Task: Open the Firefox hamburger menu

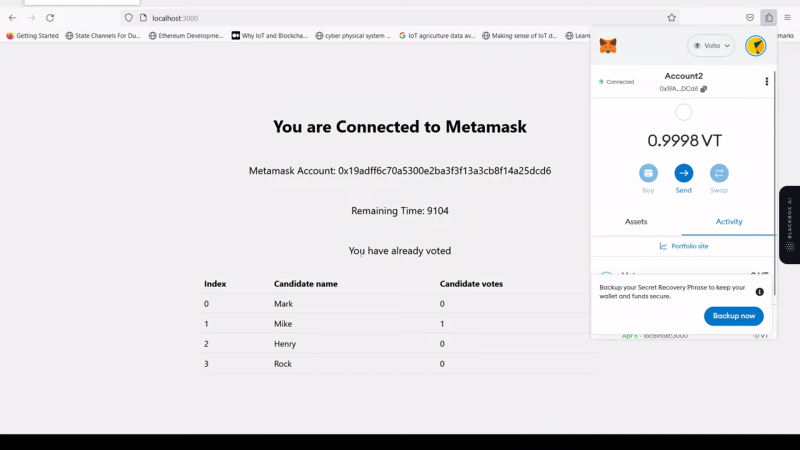Action: [x=787, y=18]
